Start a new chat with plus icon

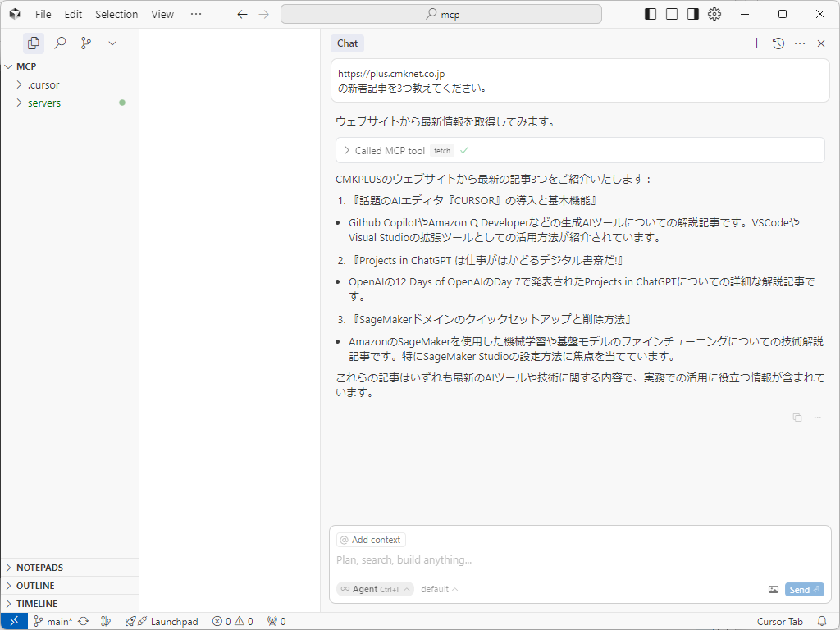pos(756,43)
